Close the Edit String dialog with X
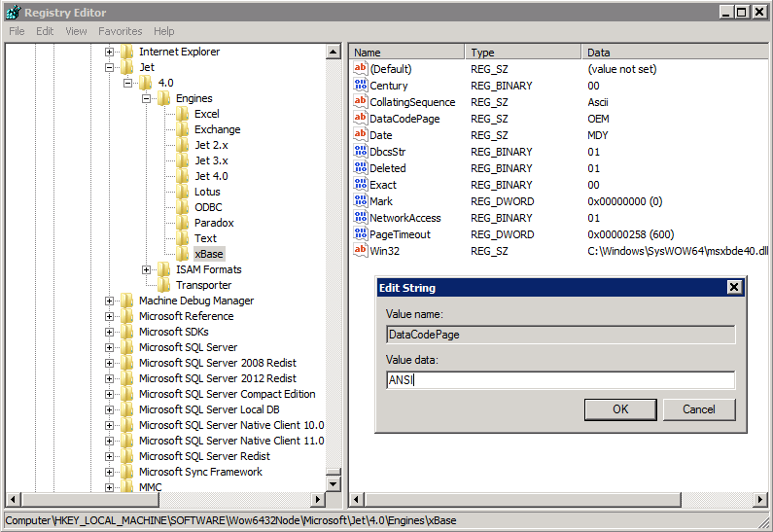 [x=734, y=287]
